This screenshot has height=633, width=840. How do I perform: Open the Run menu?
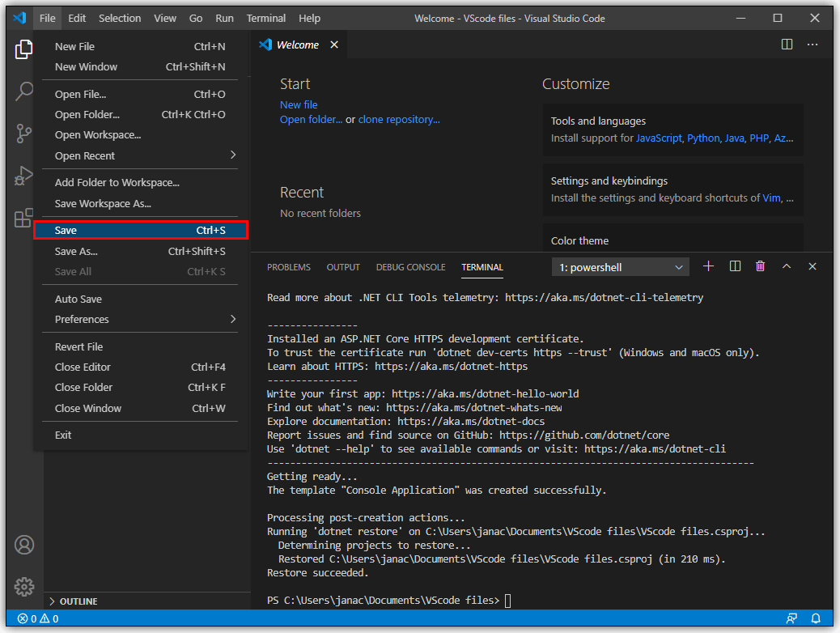click(x=224, y=19)
